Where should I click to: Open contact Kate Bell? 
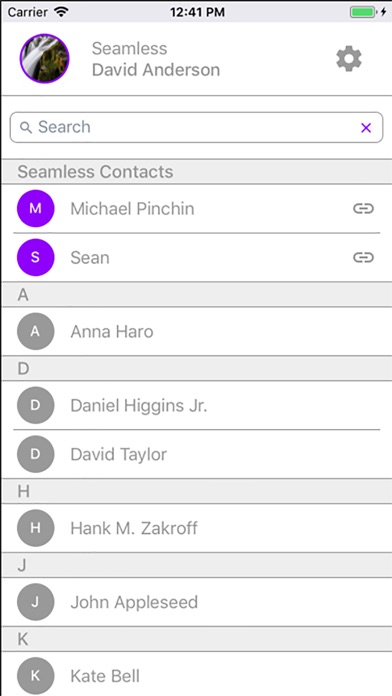(x=196, y=676)
